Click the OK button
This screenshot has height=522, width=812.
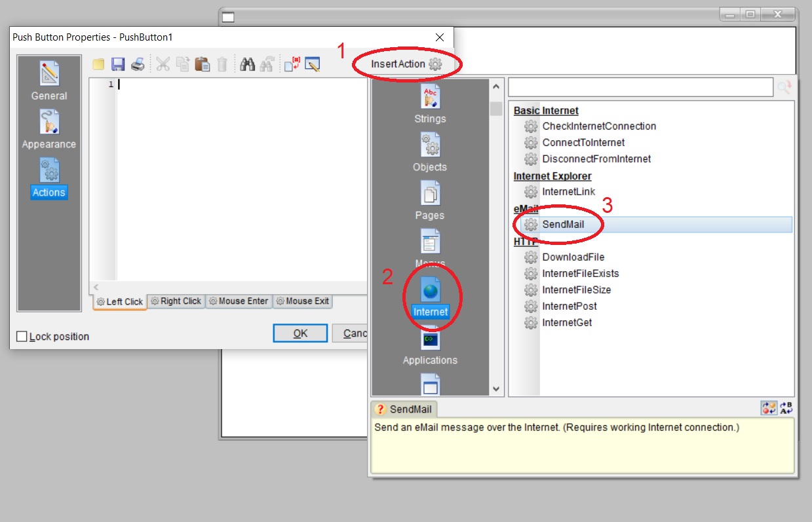click(300, 333)
